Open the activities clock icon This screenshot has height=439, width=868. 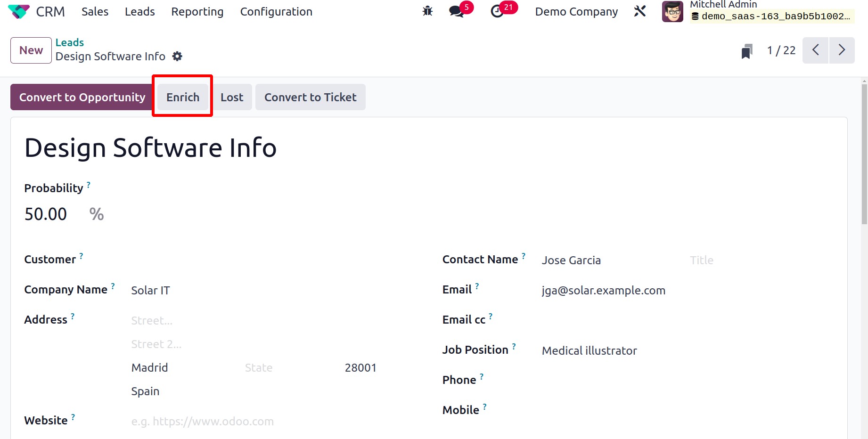(497, 11)
